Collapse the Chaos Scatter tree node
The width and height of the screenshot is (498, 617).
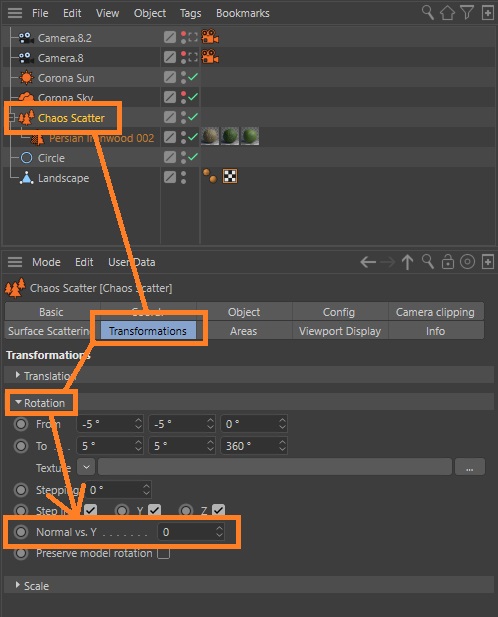tap(11, 117)
